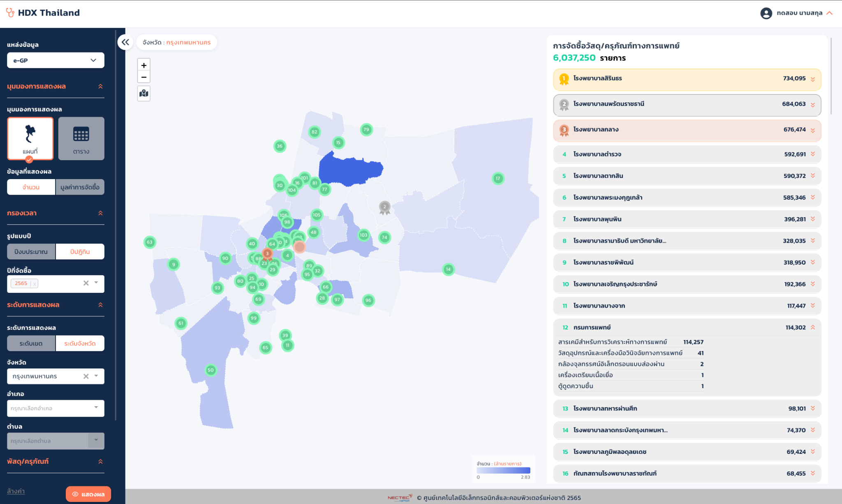Switch to the ตาราง table view icon
This screenshot has height=504, width=842.
[x=81, y=138]
